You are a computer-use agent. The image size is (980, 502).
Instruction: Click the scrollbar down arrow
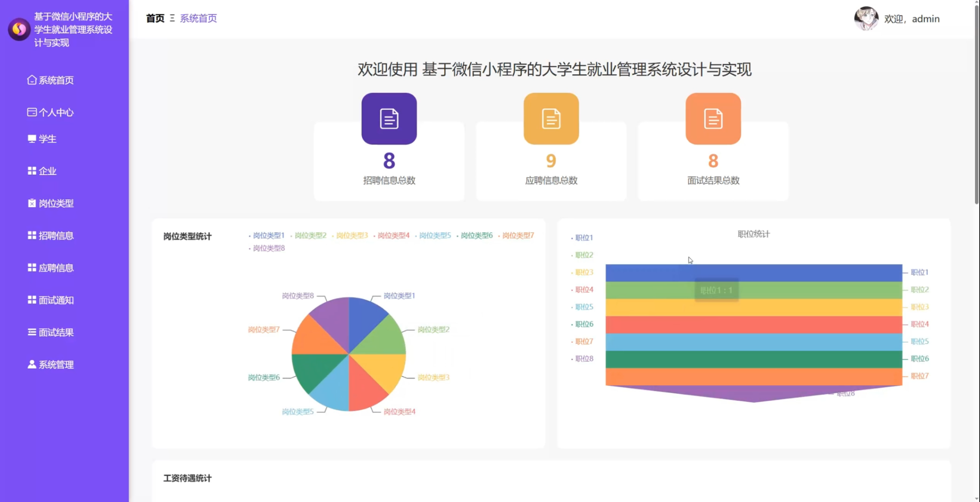click(976, 499)
